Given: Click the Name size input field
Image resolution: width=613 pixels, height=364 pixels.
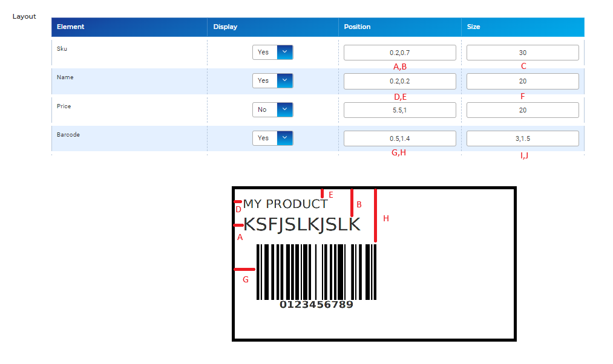Looking at the screenshot, I should point(522,81).
